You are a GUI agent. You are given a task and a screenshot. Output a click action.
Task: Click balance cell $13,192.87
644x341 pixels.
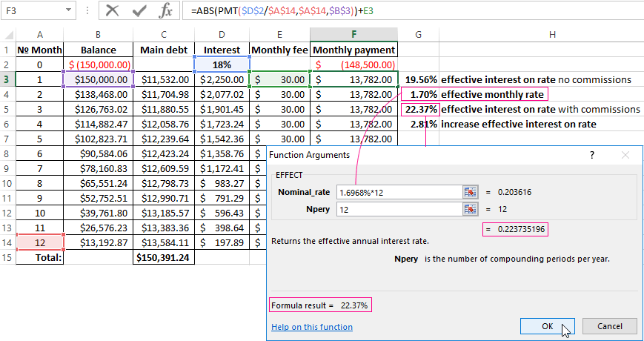coord(98,242)
